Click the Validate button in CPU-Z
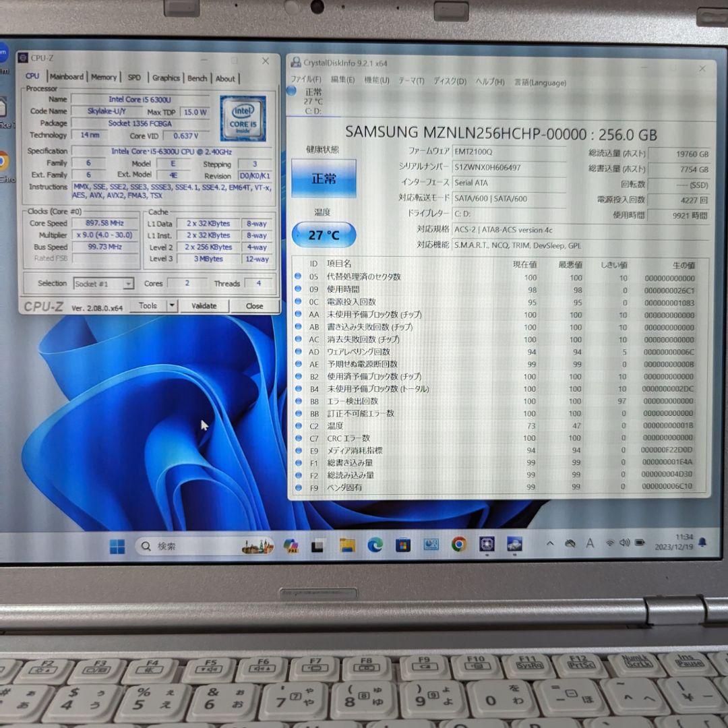The height and width of the screenshot is (728, 728). 204,305
